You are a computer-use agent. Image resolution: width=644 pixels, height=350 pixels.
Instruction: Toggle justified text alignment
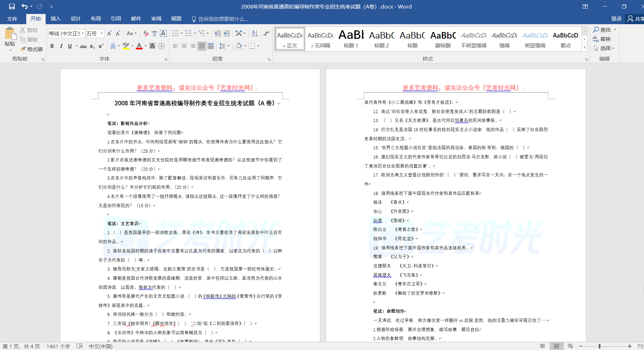(202, 46)
